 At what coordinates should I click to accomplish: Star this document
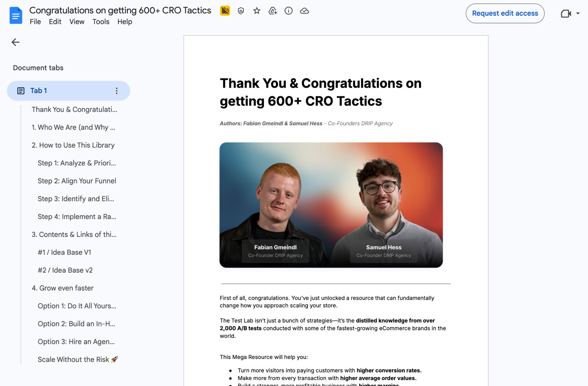(x=257, y=11)
